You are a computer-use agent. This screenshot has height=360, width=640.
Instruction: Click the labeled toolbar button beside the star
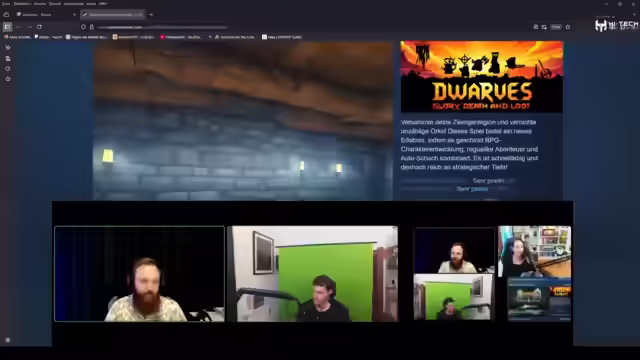coord(556,27)
